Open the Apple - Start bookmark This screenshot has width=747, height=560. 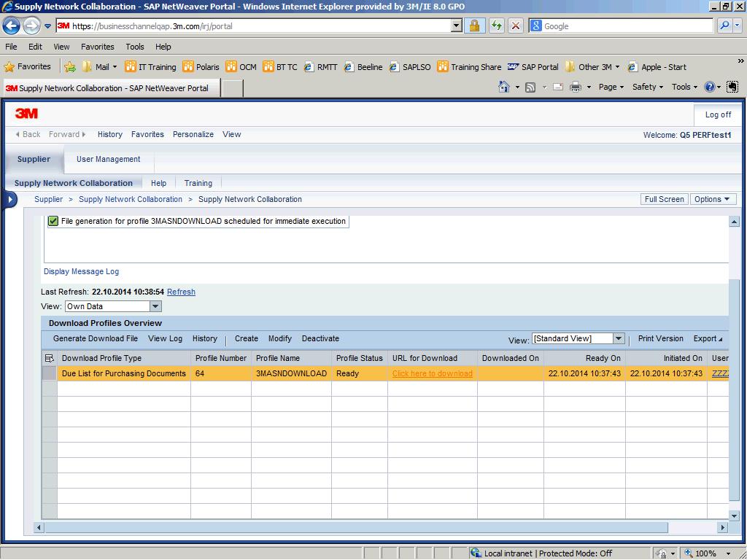[x=657, y=67]
